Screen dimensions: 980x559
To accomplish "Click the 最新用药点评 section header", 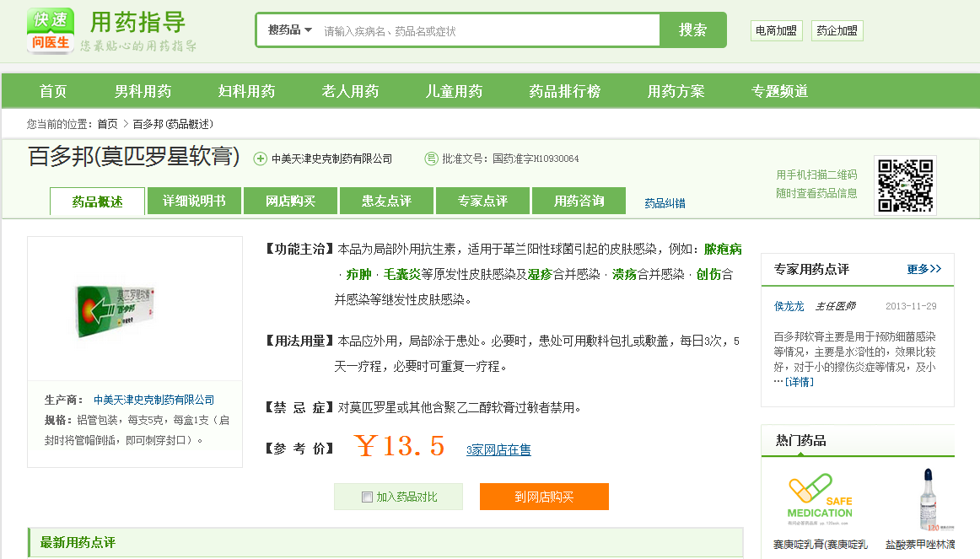I will coord(78,543).
